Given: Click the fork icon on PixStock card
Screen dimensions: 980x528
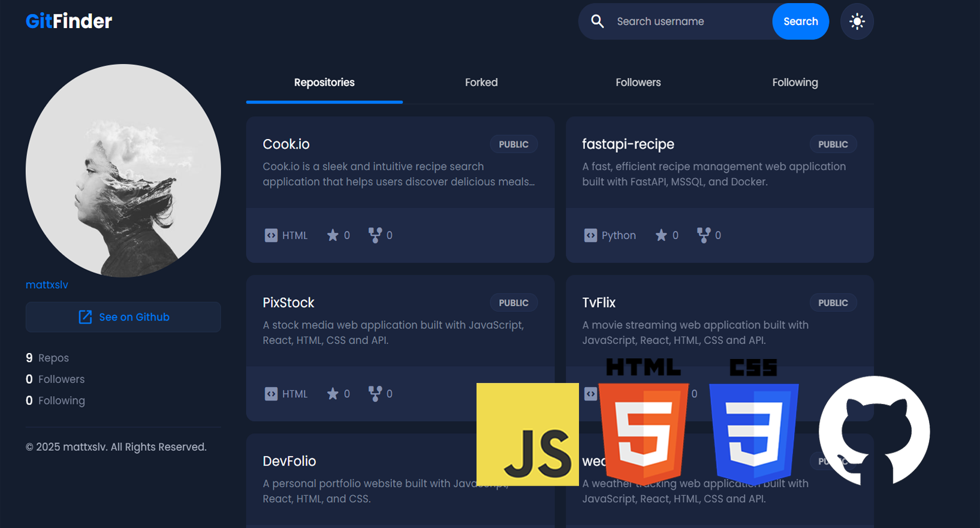Looking at the screenshot, I should pyautogui.click(x=375, y=393).
